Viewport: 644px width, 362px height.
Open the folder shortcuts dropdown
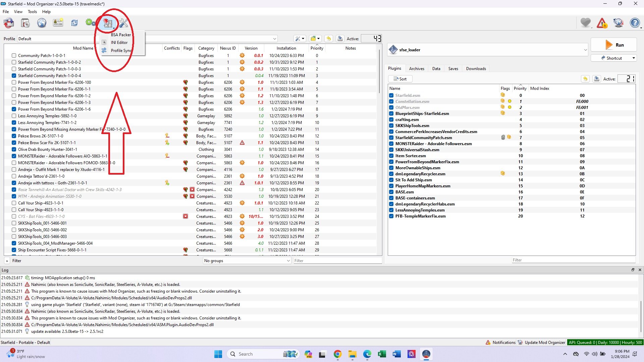[315, 39]
